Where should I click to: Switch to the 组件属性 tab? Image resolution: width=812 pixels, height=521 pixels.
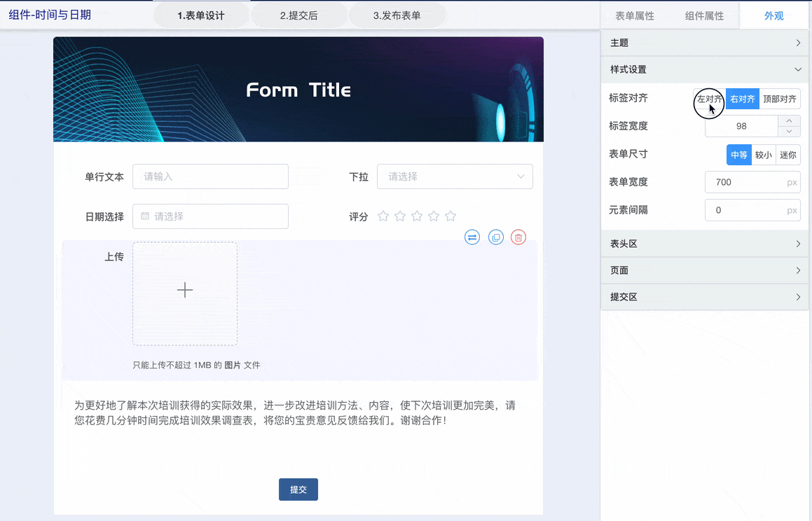704,16
